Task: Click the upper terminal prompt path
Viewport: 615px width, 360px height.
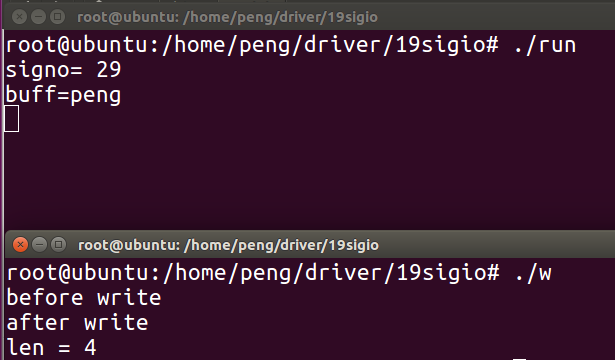Action: coord(252,45)
